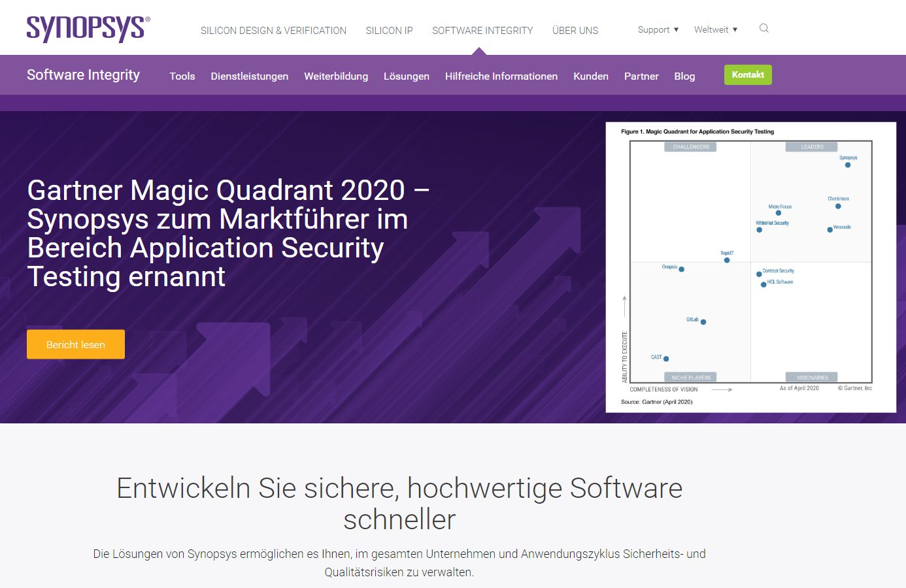906x588 pixels.
Task: Open the search using the magnifying glass icon
Action: click(x=763, y=29)
